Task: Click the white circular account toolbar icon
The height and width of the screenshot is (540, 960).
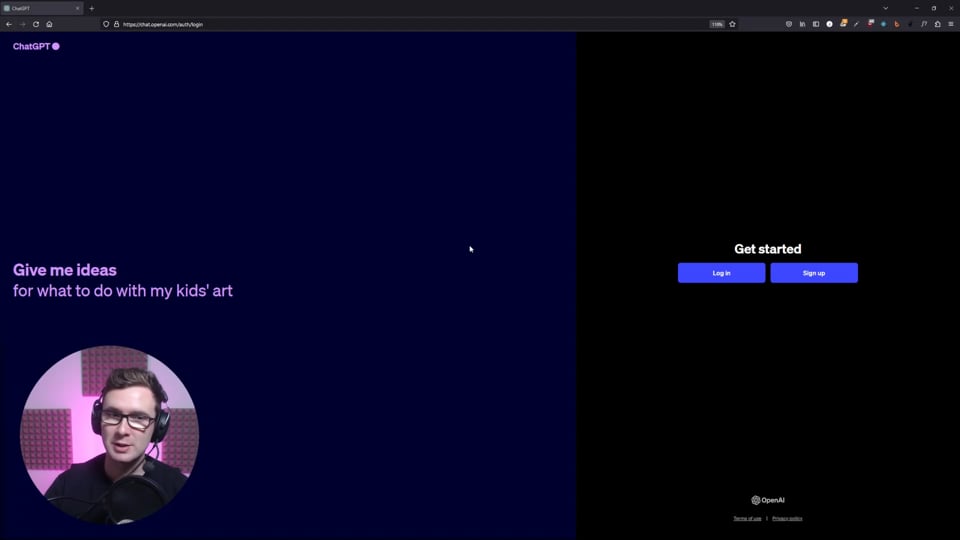Action: click(x=830, y=24)
